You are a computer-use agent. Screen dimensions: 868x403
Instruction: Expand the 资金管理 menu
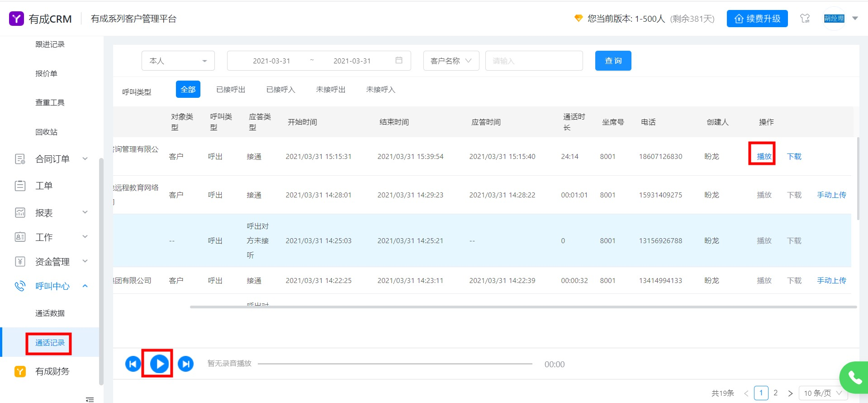[85, 261]
